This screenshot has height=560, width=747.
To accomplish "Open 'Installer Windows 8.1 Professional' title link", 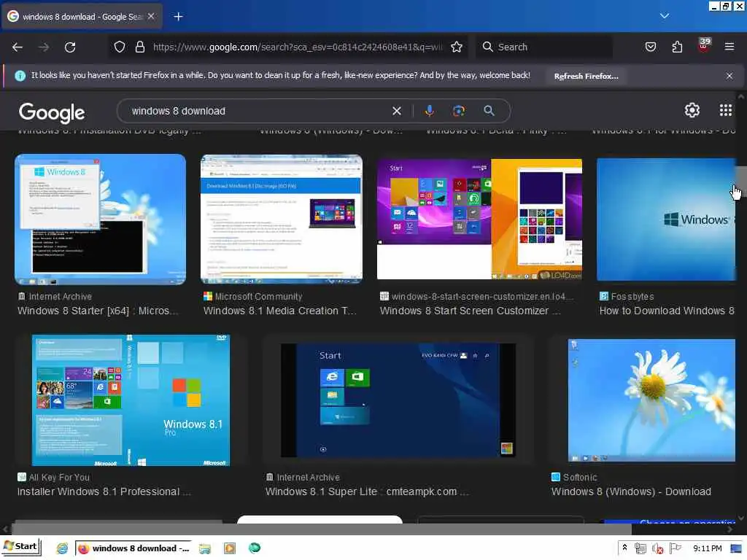I will point(104,492).
